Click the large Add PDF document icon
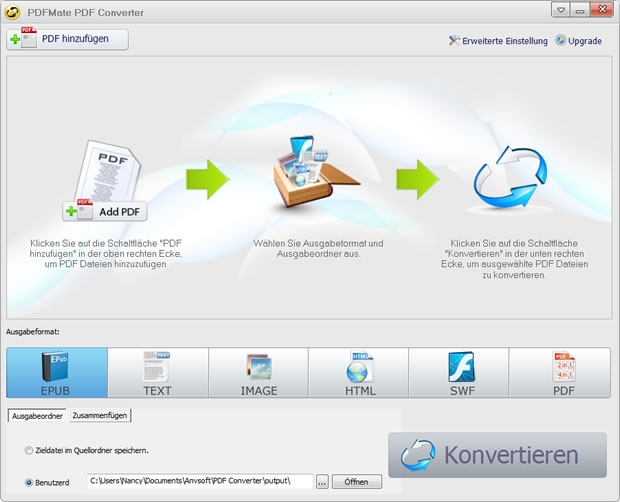 point(106,183)
